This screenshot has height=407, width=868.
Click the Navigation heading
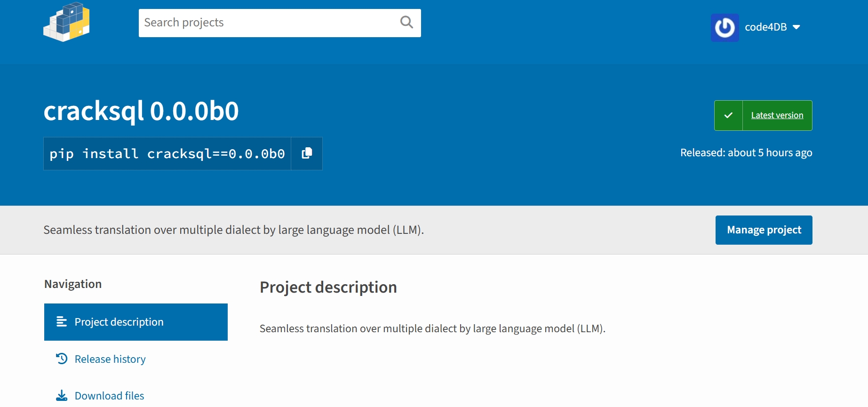pos(73,284)
